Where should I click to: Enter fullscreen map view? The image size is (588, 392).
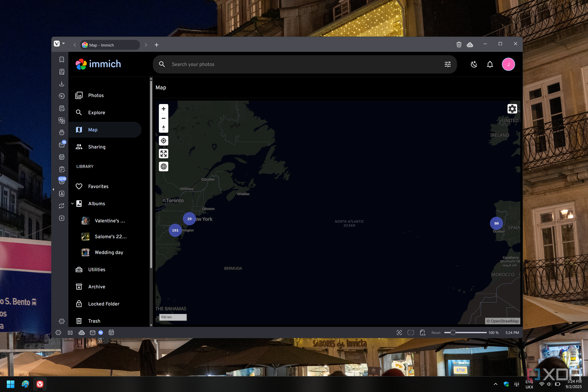[x=164, y=153]
